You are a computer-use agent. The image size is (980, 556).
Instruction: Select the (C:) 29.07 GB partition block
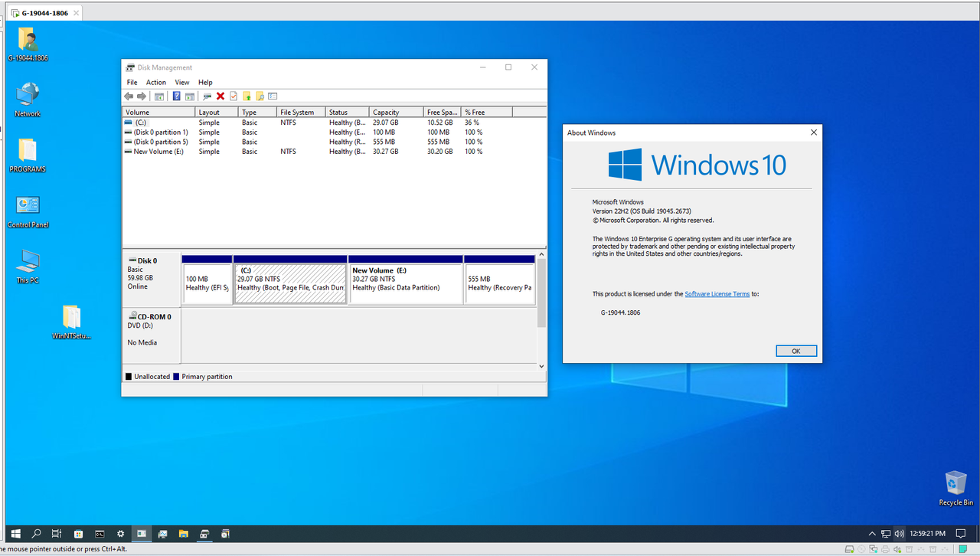pyautogui.click(x=290, y=280)
